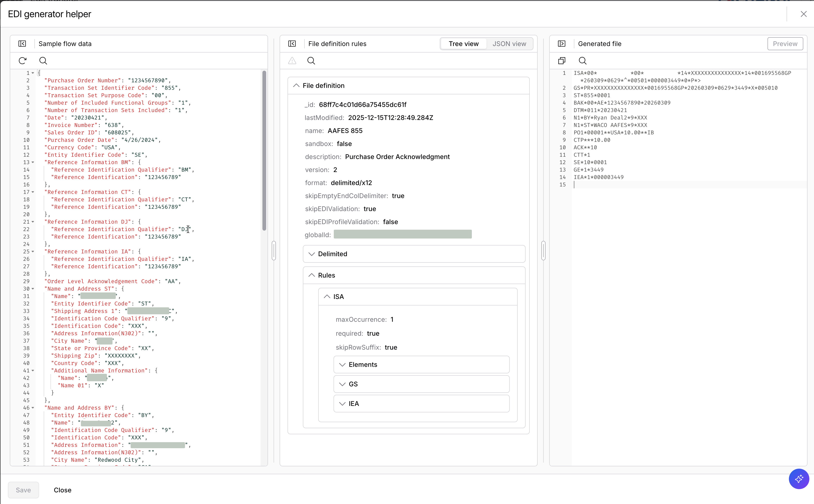
Task: Click City Name Redwood City line
Action: click(x=97, y=460)
